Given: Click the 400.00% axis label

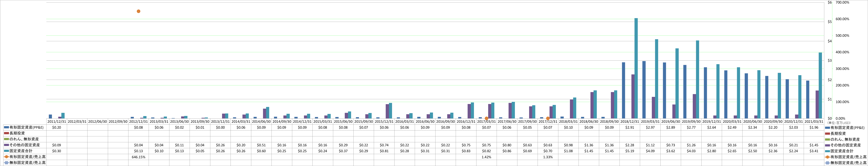Looking at the screenshot, I should pyautogui.click(x=842, y=52).
